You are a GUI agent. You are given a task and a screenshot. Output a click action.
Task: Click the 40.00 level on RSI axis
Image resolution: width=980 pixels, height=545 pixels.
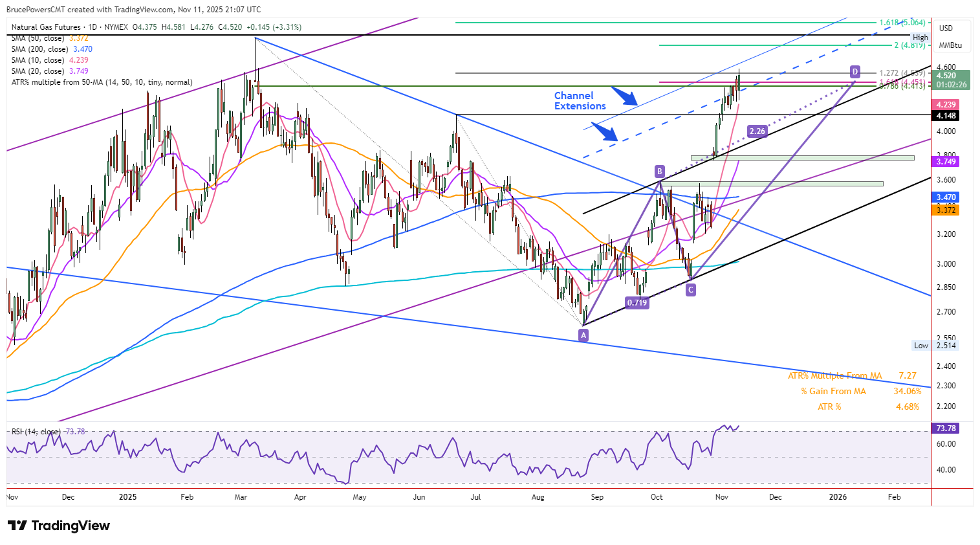[946, 470]
